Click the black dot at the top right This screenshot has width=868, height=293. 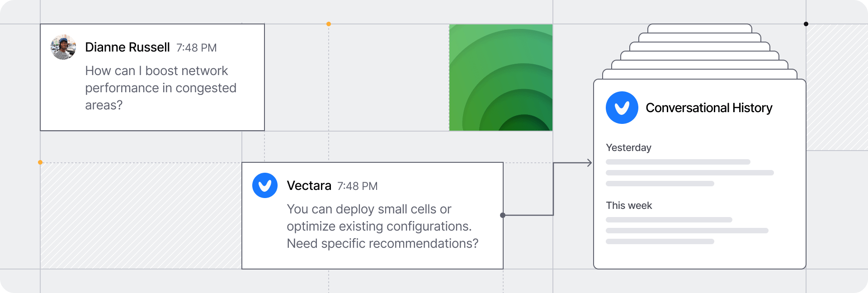pos(806,24)
